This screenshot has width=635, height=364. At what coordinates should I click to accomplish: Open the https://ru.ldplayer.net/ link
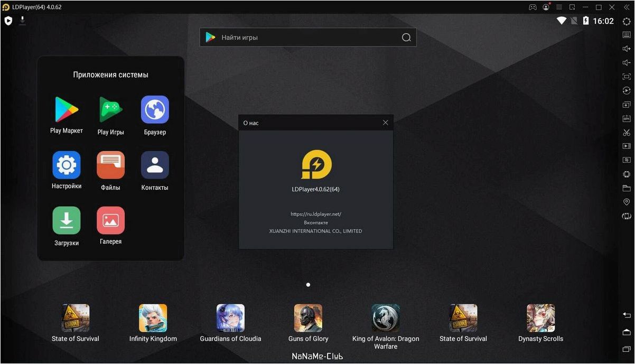click(316, 214)
